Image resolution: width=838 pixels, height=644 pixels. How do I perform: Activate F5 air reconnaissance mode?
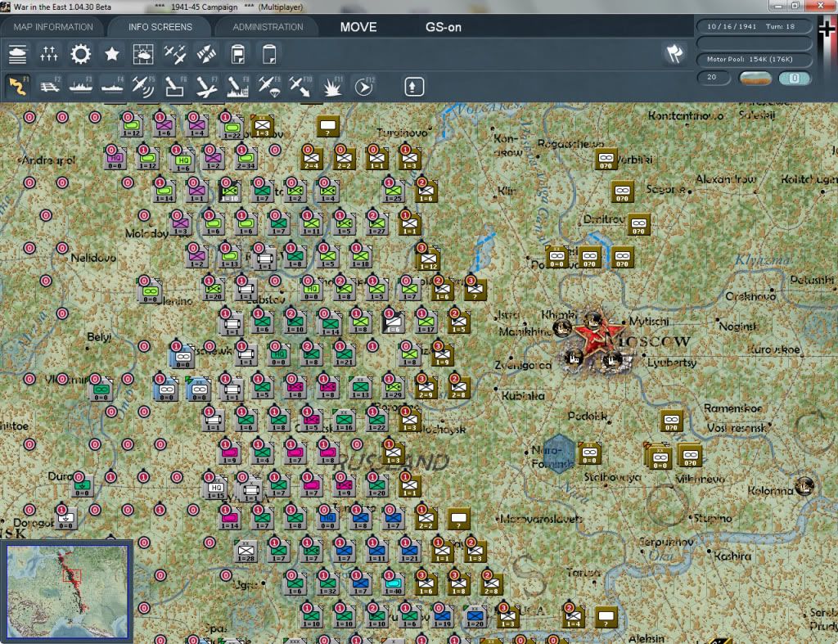[143, 86]
